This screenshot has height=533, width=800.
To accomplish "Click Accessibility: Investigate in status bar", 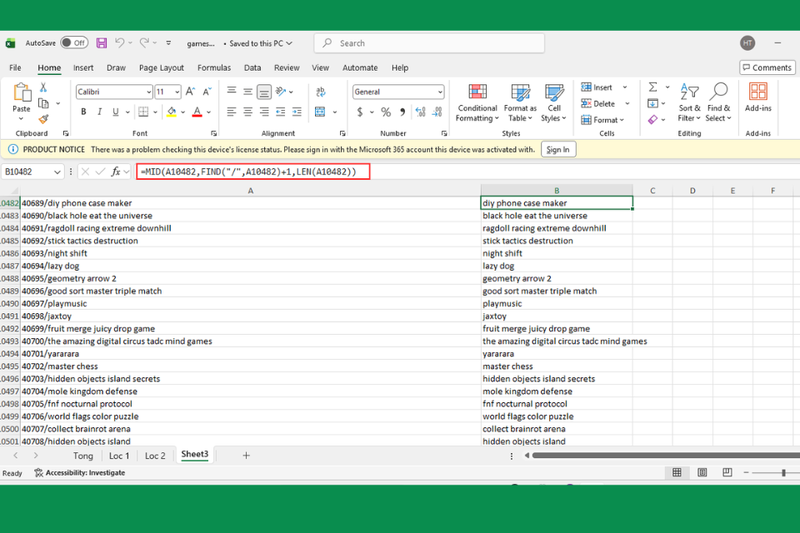I will point(80,473).
